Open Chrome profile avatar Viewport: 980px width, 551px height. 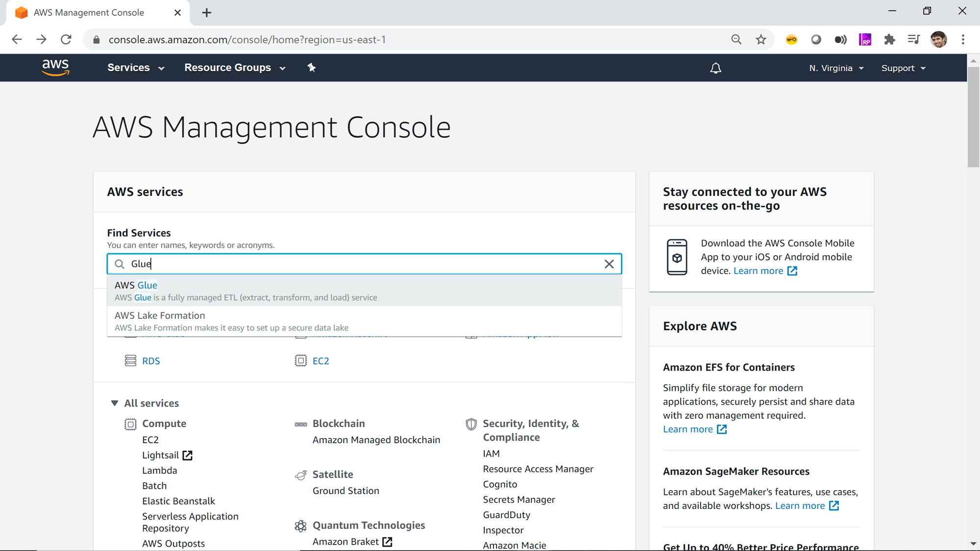pos(938,40)
